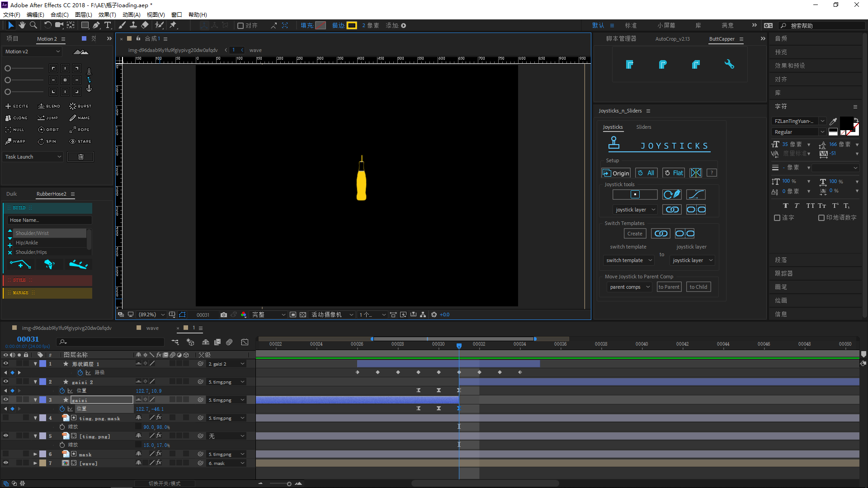Open the 效果(T) menu

pyautogui.click(x=107, y=14)
